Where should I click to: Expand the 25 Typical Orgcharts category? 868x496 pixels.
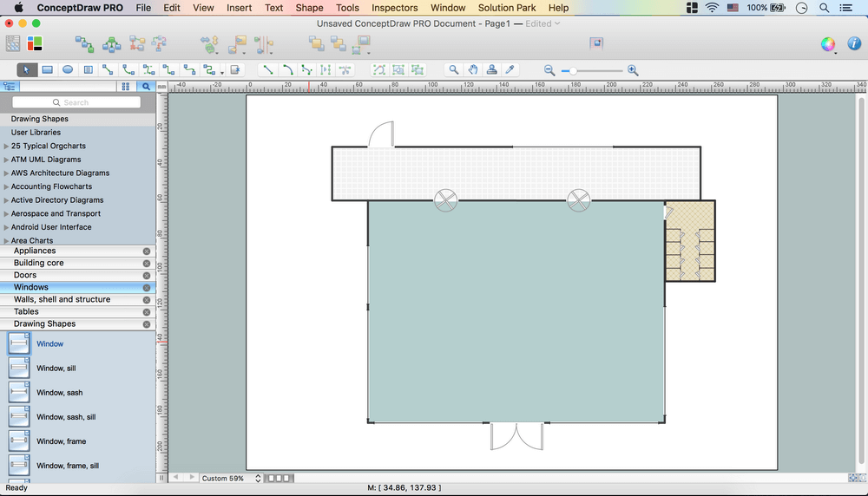point(7,147)
